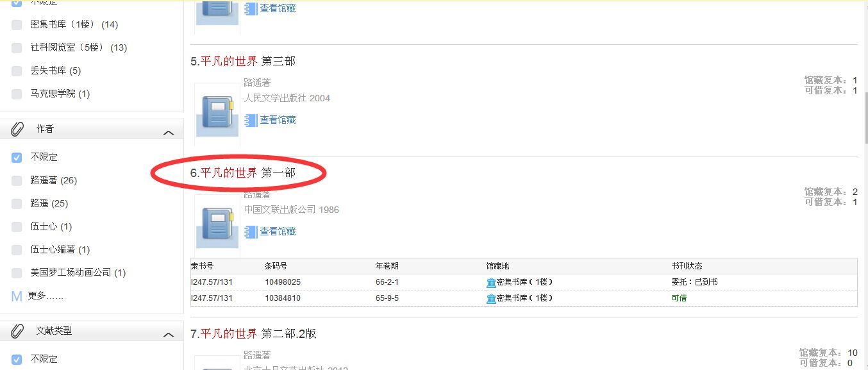Show more authors via 更多……
The image size is (868, 370).
coord(46,296)
